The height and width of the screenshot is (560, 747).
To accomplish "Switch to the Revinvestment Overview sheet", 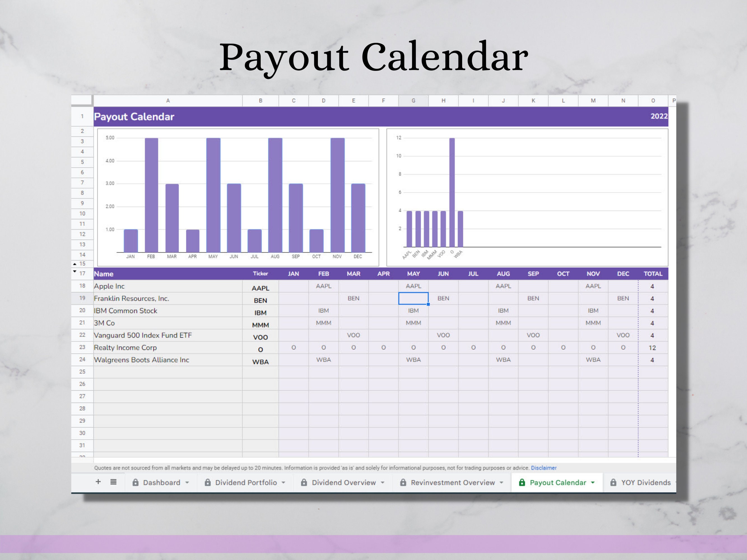I will pos(453,482).
